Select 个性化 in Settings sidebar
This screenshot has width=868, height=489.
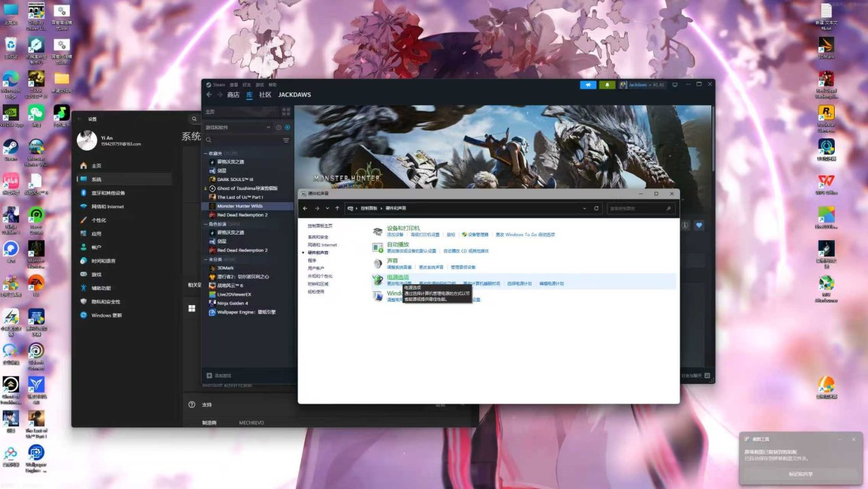[x=124, y=220]
